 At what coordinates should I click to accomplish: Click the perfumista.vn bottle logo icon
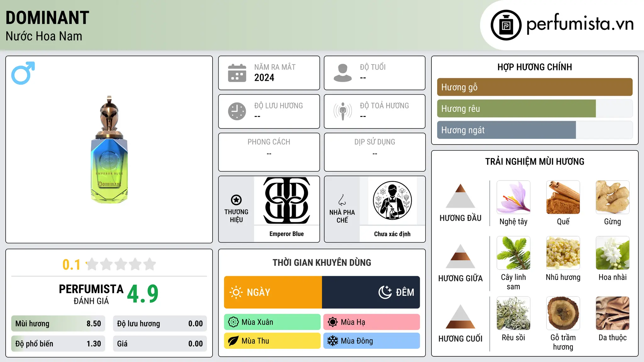click(x=506, y=25)
